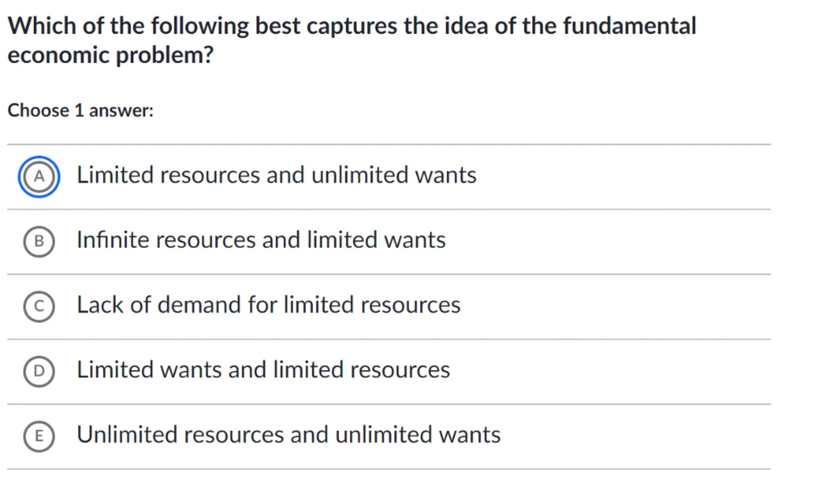
Task: Click the word 'Which' starting the question
Action: [x=42, y=26]
